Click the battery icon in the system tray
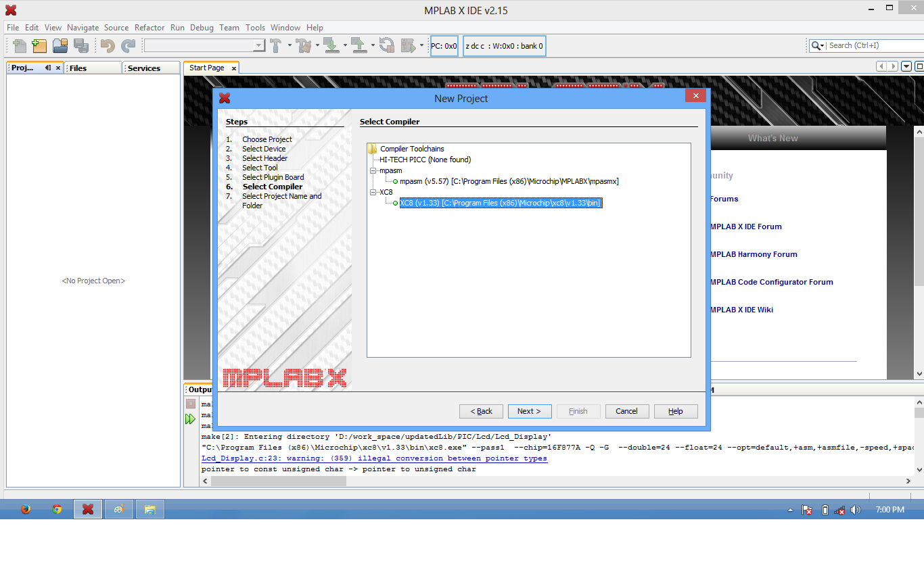924x572 pixels. pyautogui.click(x=825, y=510)
